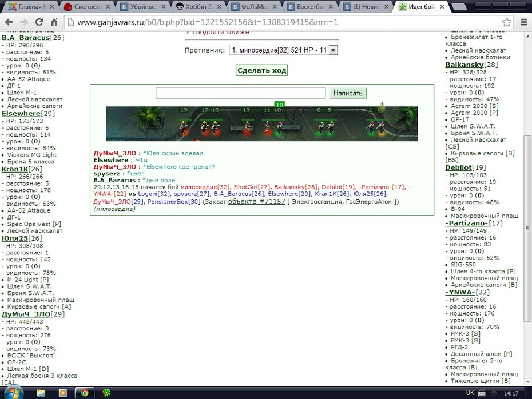532x399 pixels.
Task: Open the 'объекта #71157' link
Action: [x=256, y=201]
